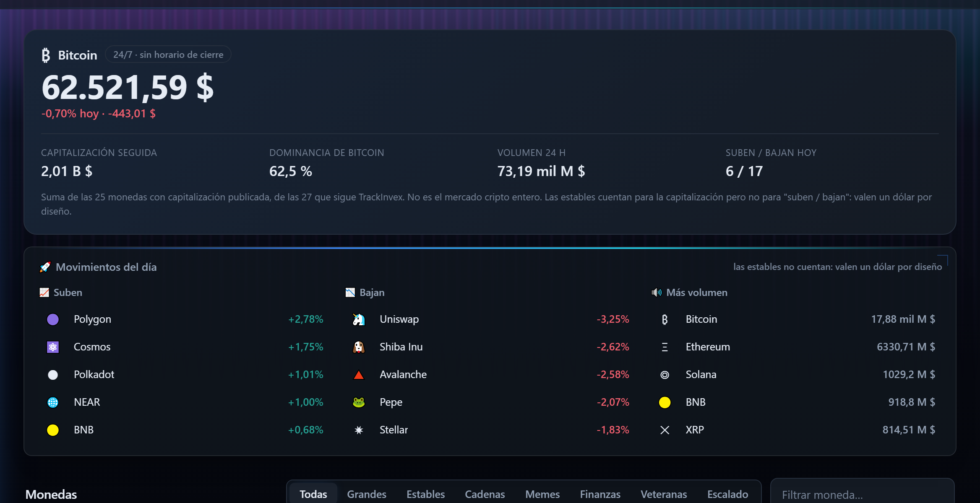
Task: Click the Solana ring icon
Action: (665, 375)
